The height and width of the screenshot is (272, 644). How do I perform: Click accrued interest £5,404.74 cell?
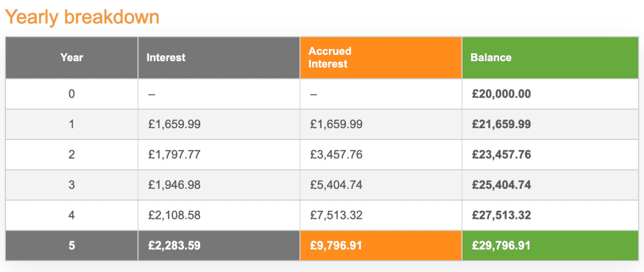click(x=336, y=185)
